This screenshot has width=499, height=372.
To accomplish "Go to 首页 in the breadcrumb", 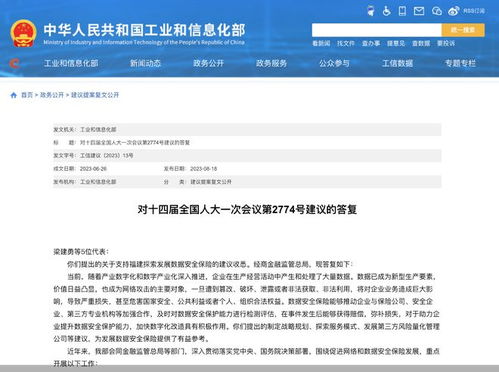I will click(x=27, y=95).
